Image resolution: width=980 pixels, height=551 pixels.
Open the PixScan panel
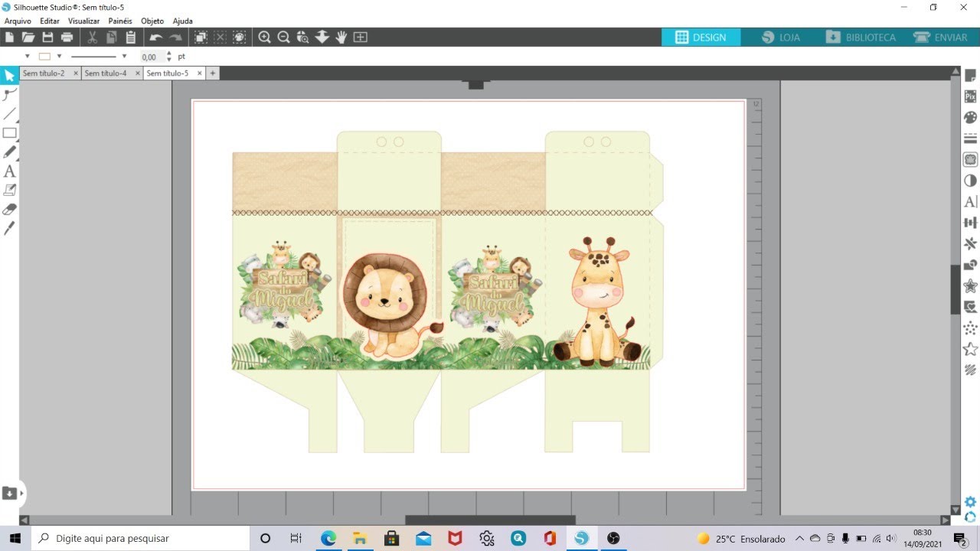970,96
